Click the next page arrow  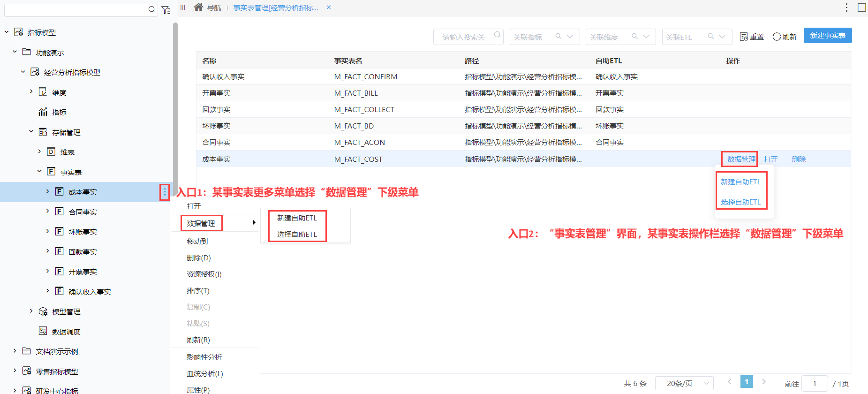tap(763, 381)
